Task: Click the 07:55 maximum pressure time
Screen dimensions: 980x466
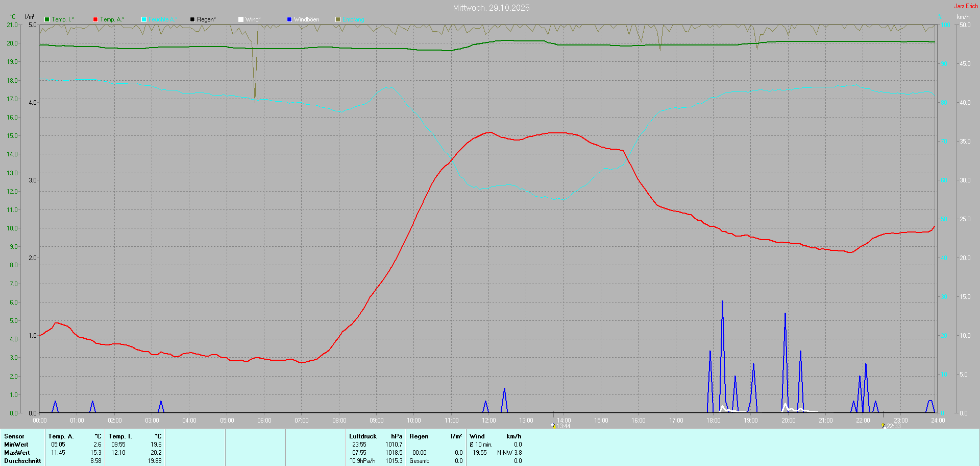Action: pyautogui.click(x=359, y=453)
